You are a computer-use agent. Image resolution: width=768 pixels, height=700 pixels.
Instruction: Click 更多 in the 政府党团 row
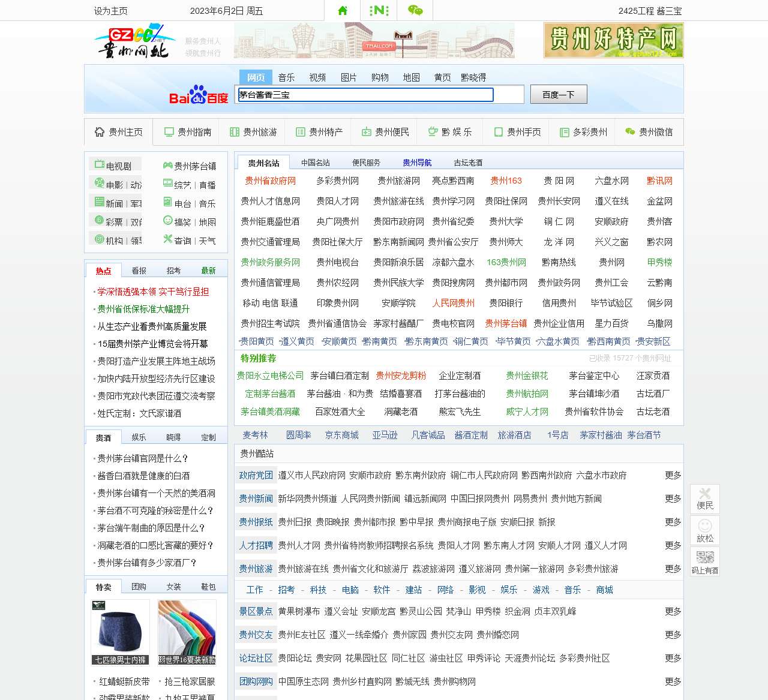pyautogui.click(x=673, y=475)
